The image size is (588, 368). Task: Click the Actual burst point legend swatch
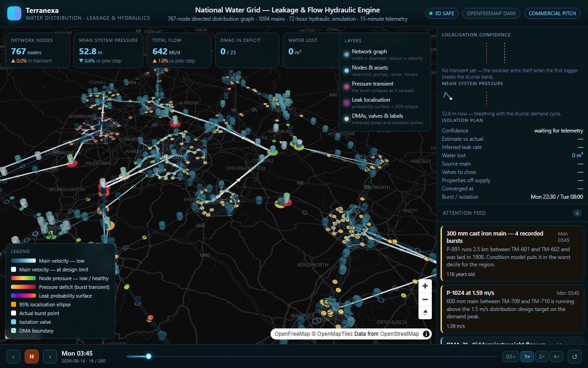14,313
